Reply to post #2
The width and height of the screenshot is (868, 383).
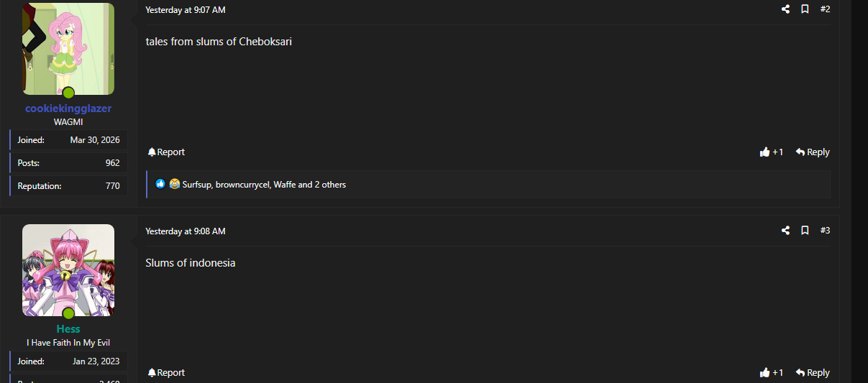(813, 152)
